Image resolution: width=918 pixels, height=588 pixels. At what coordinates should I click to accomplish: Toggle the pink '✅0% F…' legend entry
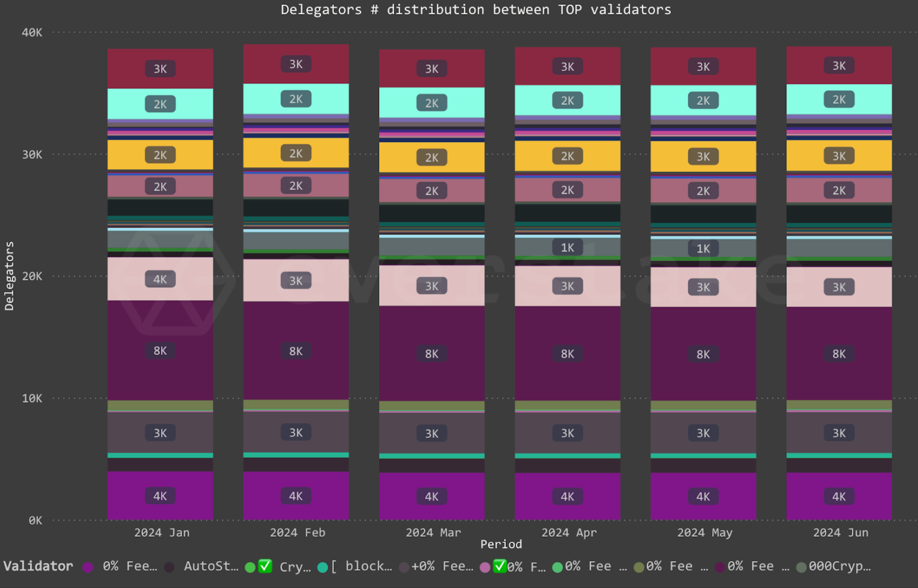(513, 566)
